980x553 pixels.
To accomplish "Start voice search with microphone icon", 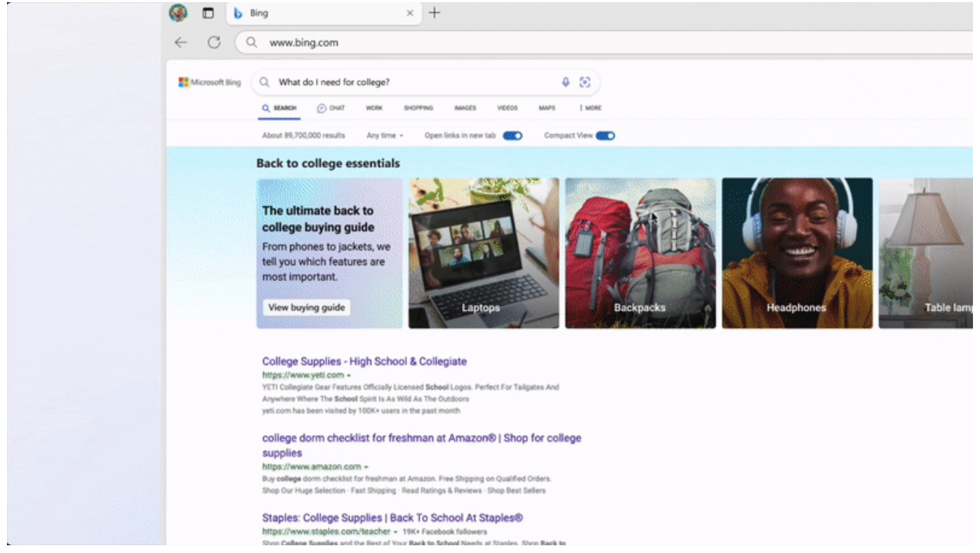I will coord(566,82).
